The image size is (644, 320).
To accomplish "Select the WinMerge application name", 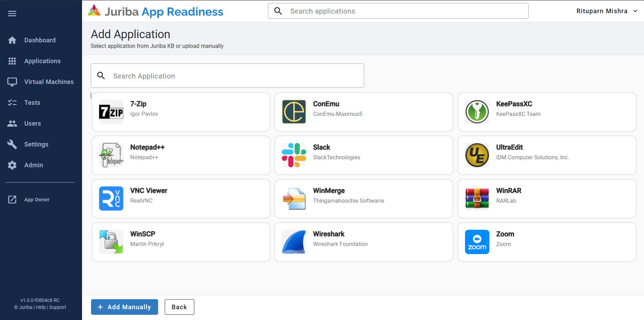I will click(329, 191).
